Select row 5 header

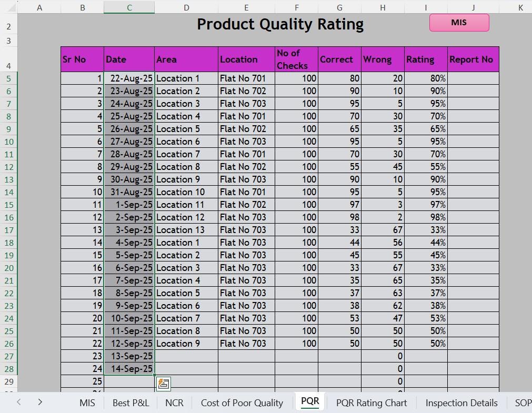pos(8,78)
